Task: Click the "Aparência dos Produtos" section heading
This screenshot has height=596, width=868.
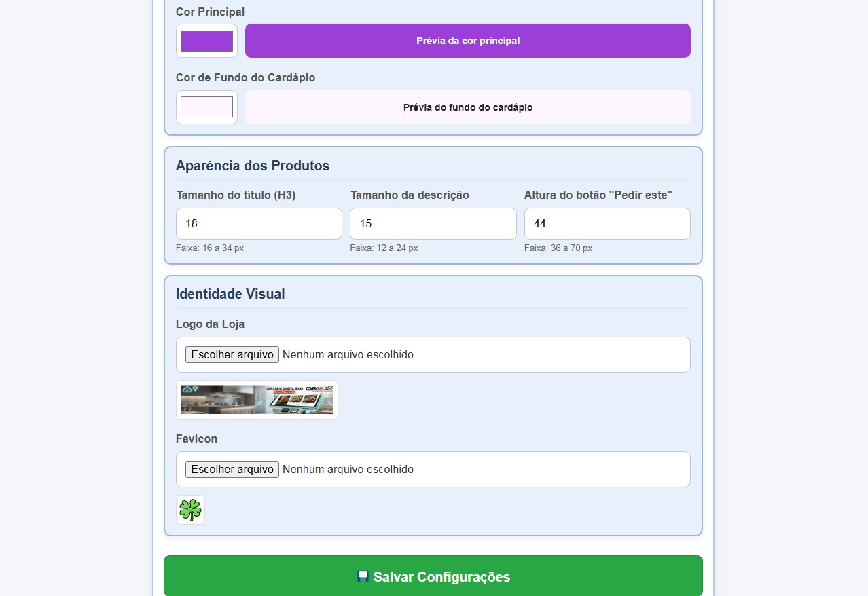Action: click(x=252, y=166)
